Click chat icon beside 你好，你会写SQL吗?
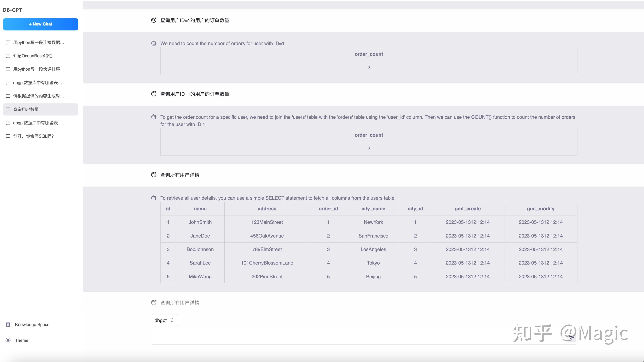 pos(8,136)
